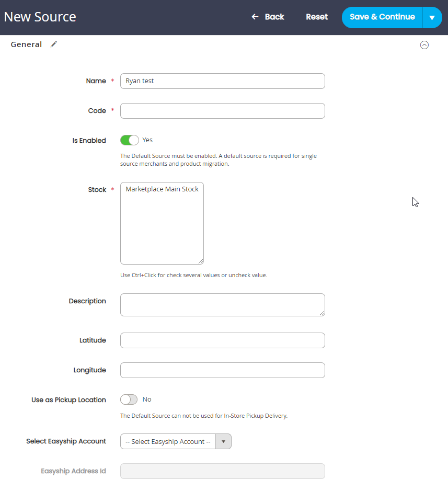Viewport: 448px width, 491px height.
Task: Open the Save & Continue dropdown arrow
Action: pos(432,18)
